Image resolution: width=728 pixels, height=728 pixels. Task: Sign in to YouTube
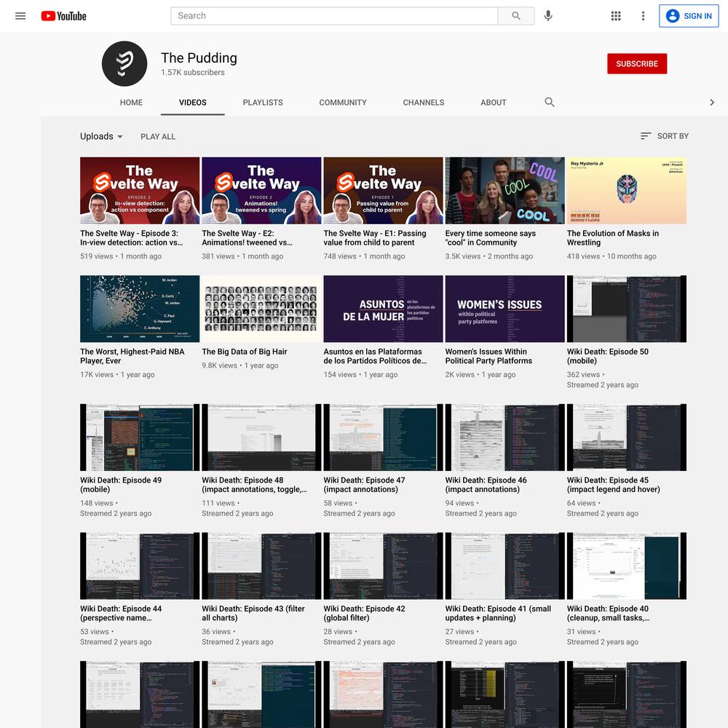689,16
